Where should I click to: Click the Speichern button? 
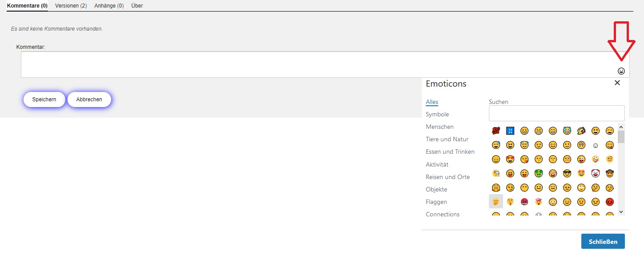pyautogui.click(x=44, y=100)
